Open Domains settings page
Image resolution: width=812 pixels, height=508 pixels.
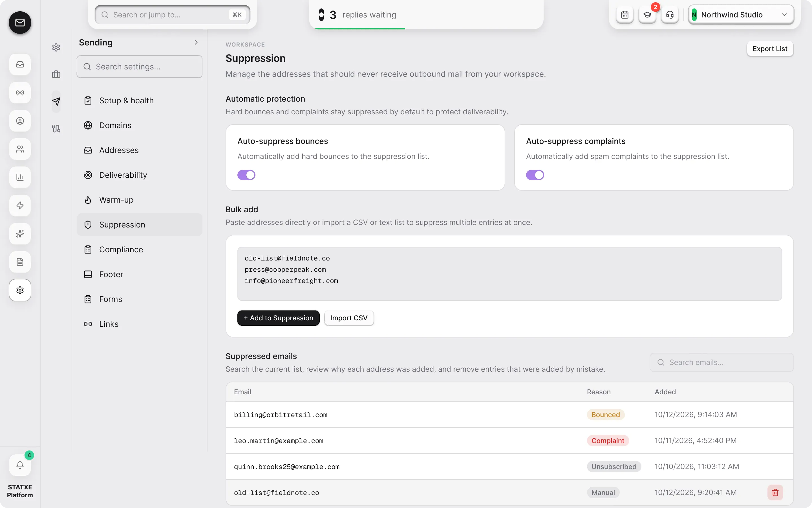[x=140, y=125]
